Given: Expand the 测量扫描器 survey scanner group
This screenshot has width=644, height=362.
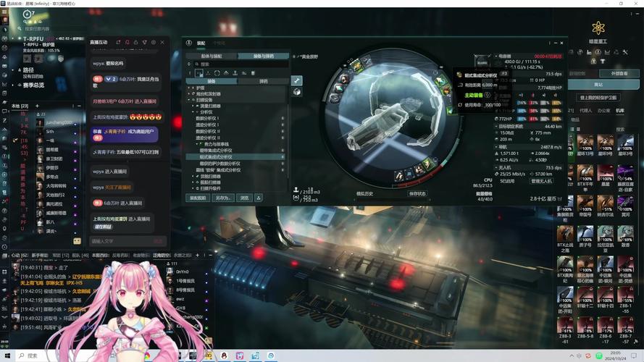Looking at the screenshot, I should coord(193,106).
